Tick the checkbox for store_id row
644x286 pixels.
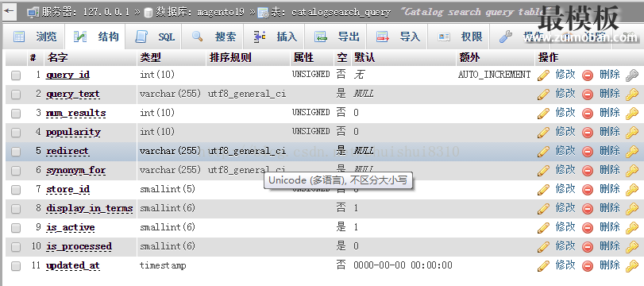(x=16, y=190)
